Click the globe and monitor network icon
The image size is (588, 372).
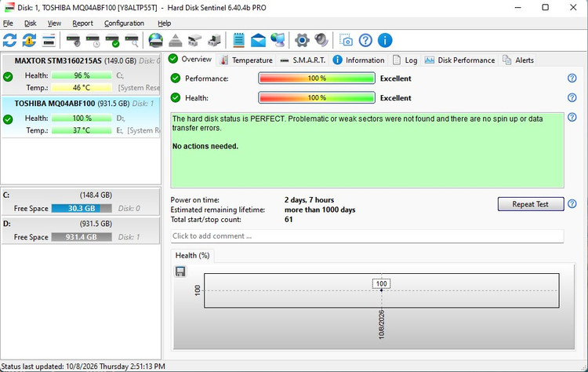tap(278, 40)
